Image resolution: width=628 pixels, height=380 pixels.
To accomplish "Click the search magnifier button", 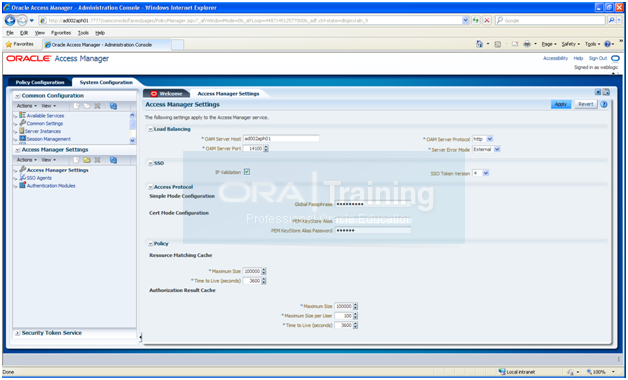I will [x=611, y=20].
